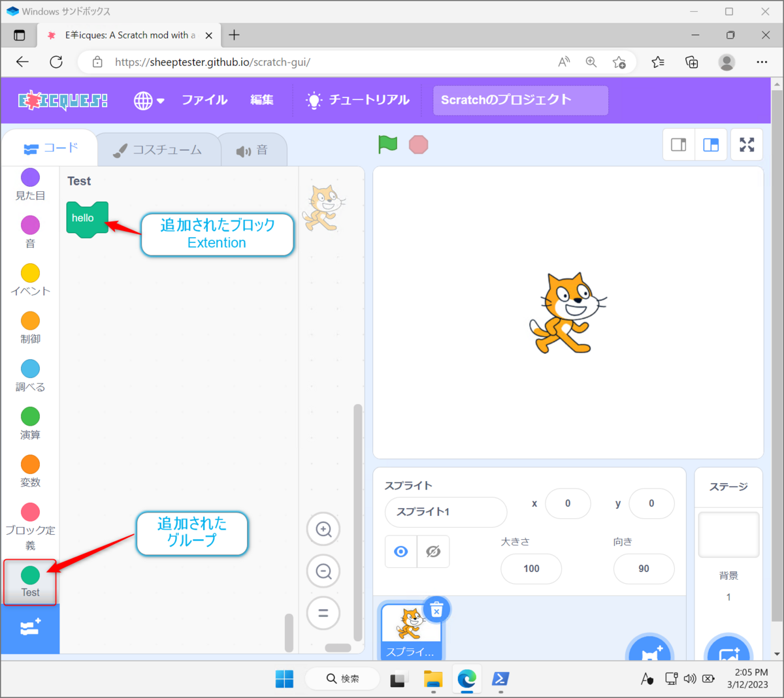This screenshot has height=698, width=784.
Task: Select the イベント block category
Action: point(30,280)
